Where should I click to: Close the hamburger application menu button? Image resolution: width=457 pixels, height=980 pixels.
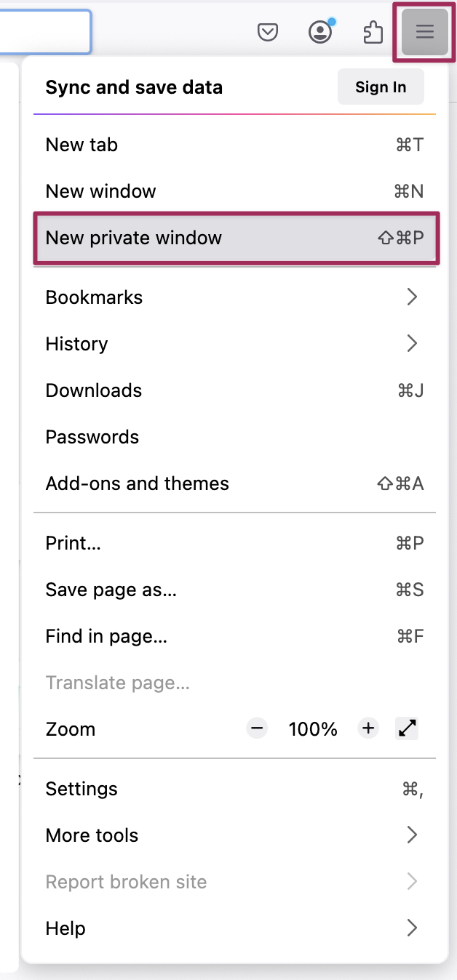[424, 32]
